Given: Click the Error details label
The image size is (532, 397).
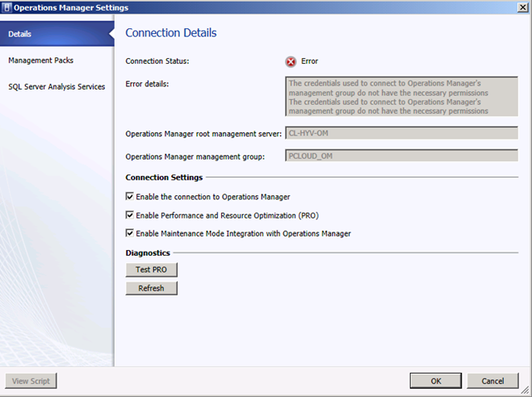Looking at the screenshot, I should click(x=147, y=84).
